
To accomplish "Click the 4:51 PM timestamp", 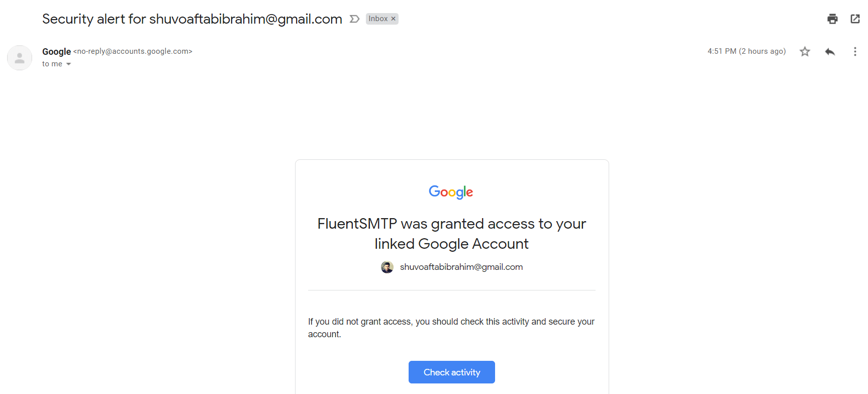I will pos(747,51).
